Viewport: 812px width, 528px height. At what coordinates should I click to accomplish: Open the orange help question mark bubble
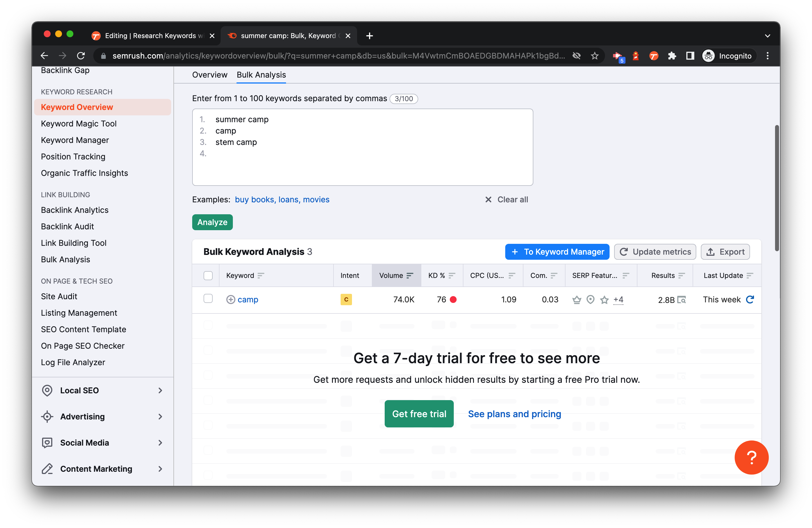click(x=752, y=457)
